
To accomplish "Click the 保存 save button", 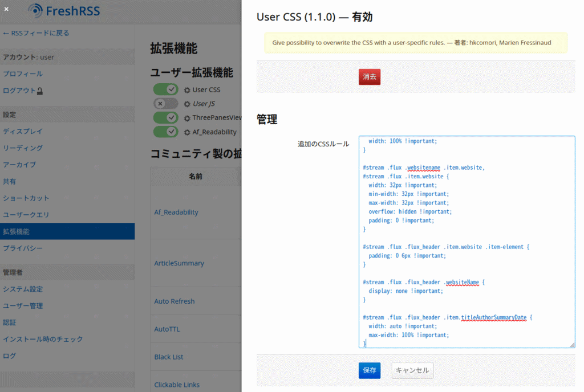I will tap(369, 370).
